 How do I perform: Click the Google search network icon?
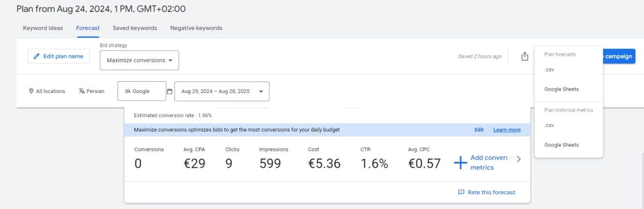[x=128, y=91]
